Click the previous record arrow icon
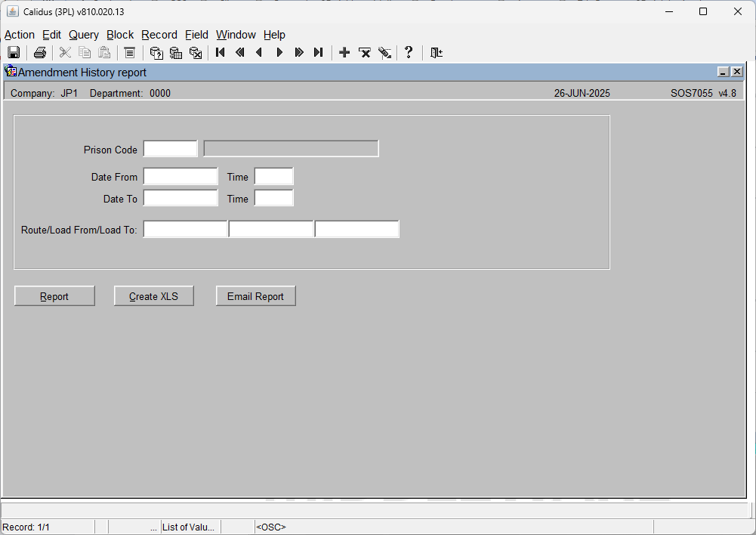 [259, 52]
